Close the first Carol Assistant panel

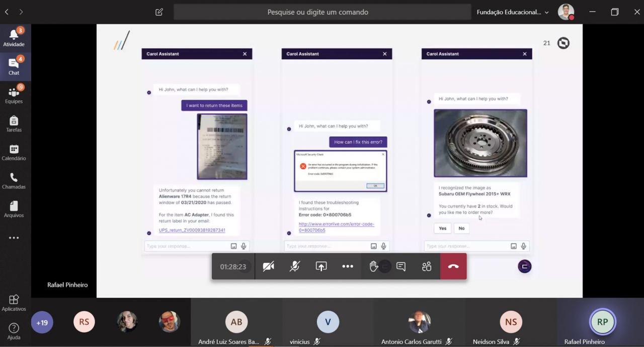[x=245, y=54]
